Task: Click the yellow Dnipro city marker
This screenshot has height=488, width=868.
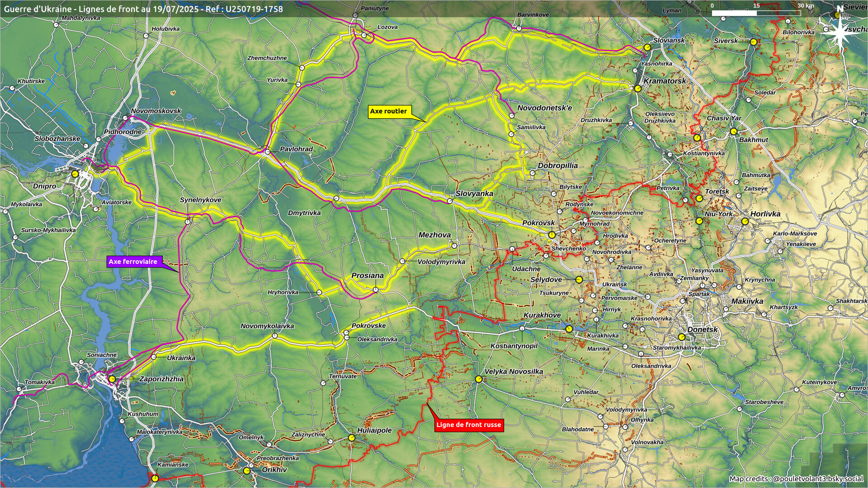Action: pos(75,174)
